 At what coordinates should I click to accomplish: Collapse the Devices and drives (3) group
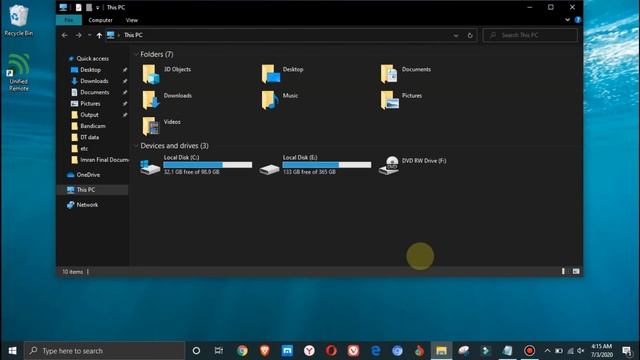[x=136, y=146]
